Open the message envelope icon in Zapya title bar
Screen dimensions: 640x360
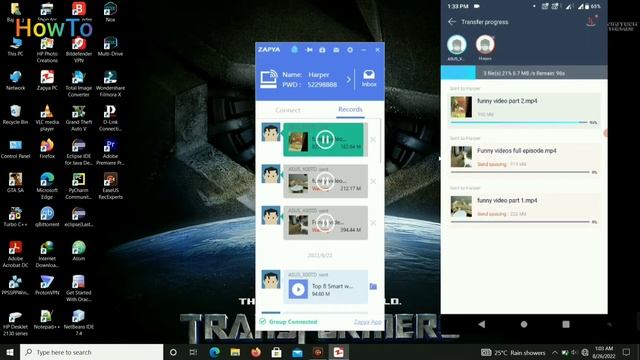pyautogui.click(x=336, y=50)
